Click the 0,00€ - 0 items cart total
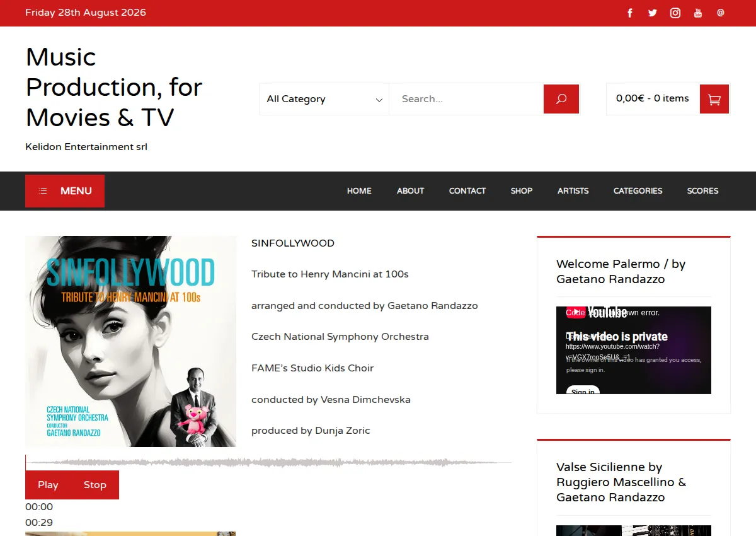 point(653,98)
